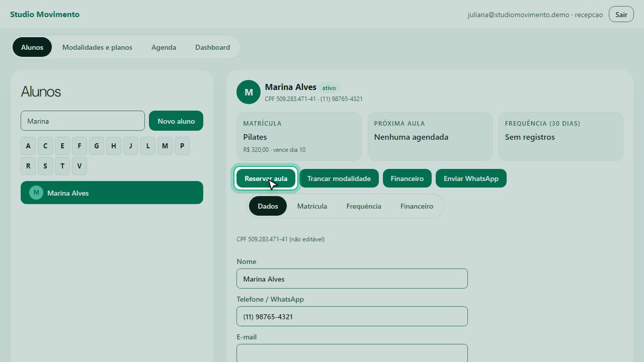Filter students by letter E
This screenshot has height=362, width=644.
62,146
